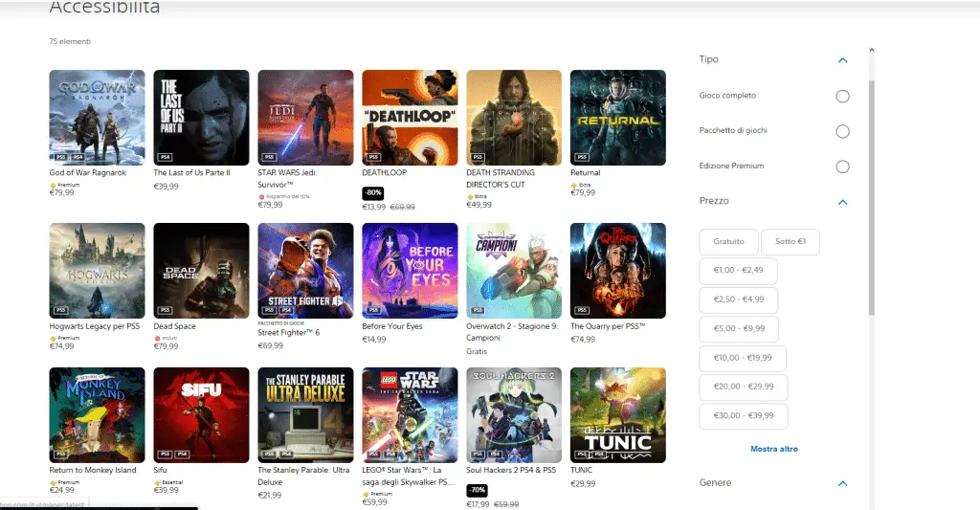Filter by €30,00 - €39,99 price range
The image size is (980, 510).
744,415
